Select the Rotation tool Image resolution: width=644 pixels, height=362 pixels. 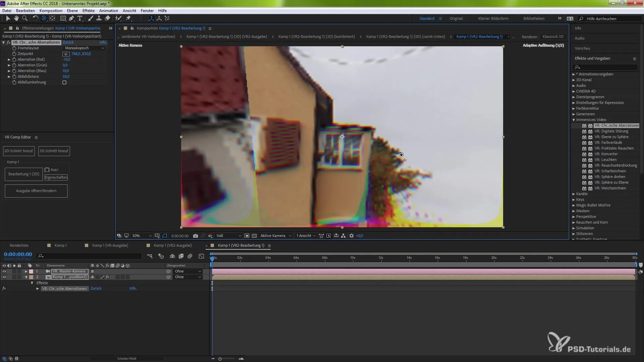35,18
